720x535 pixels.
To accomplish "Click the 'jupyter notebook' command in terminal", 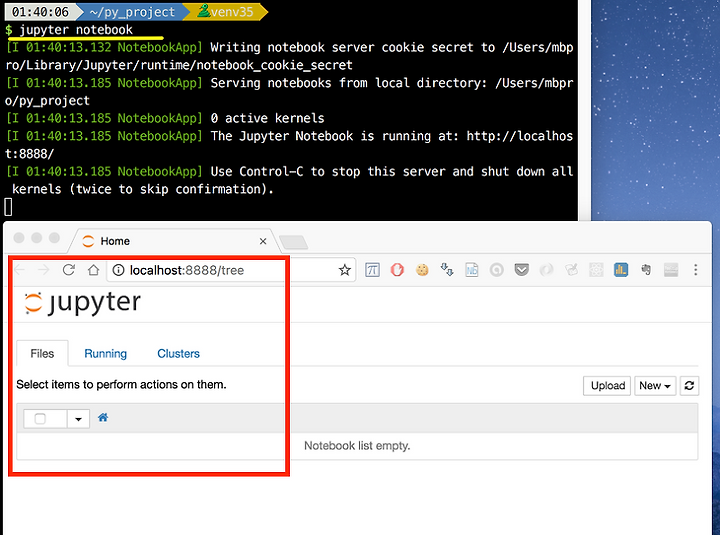I will [76, 30].
